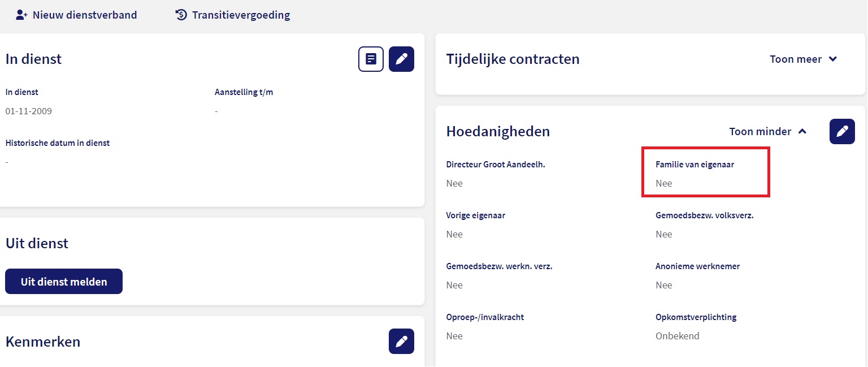This screenshot has width=868, height=367.
Task: Edit the Kenmerken section via pencil
Action: pyautogui.click(x=401, y=341)
